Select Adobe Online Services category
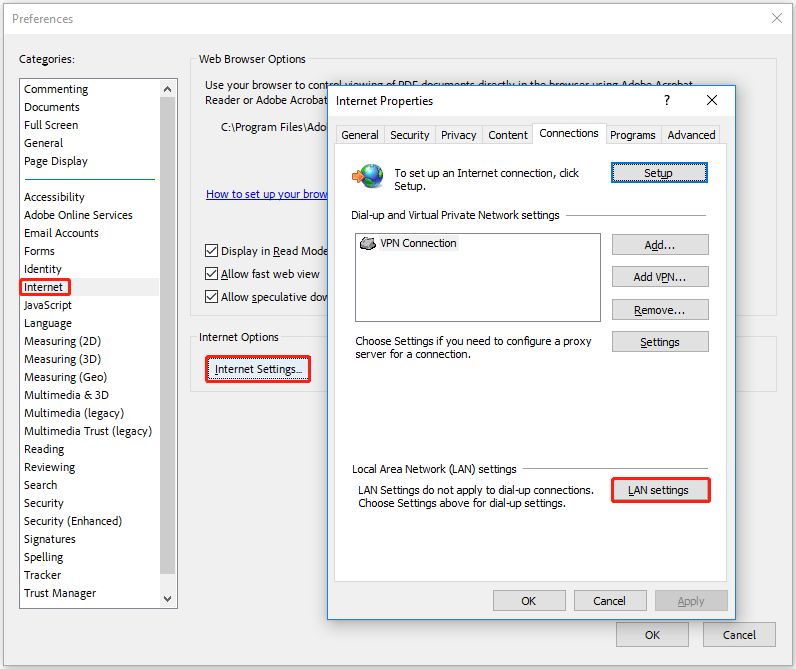 [x=78, y=215]
